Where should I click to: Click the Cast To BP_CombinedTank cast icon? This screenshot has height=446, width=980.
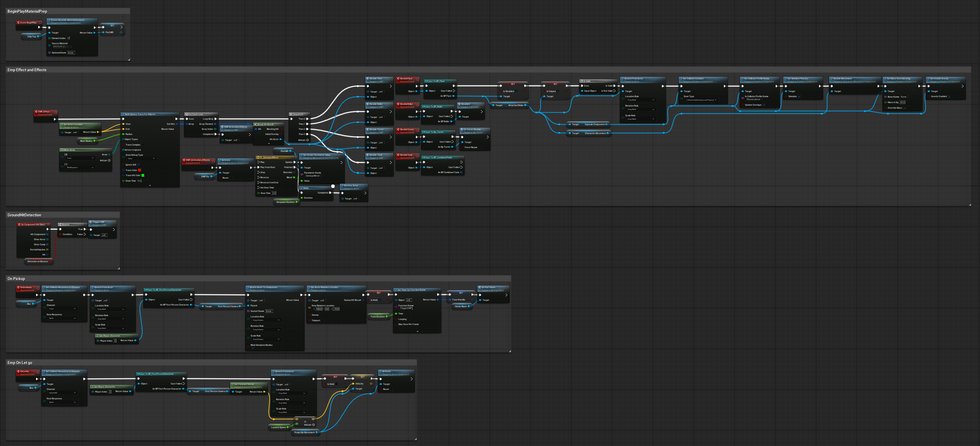click(424, 157)
